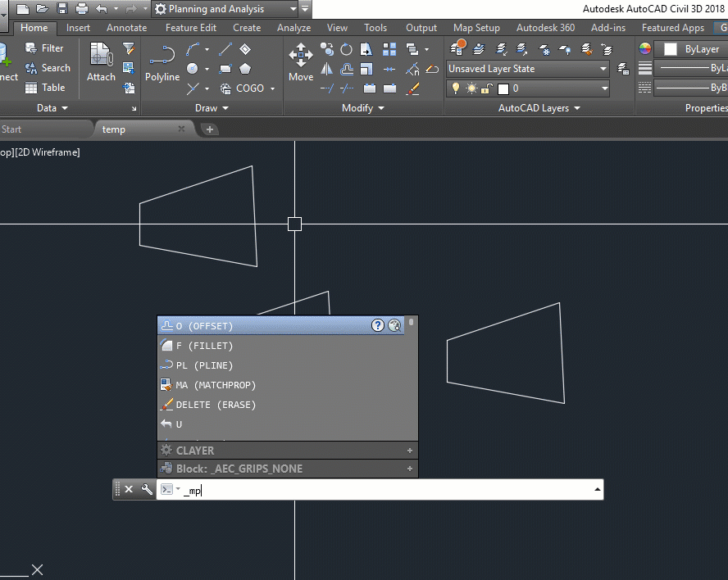Open the COGO dropdown arrow
Viewport: 728px width, 580px height.
pos(272,88)
